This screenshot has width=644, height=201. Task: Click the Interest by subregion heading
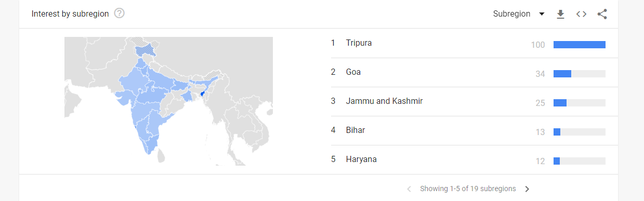coord(70,14)
